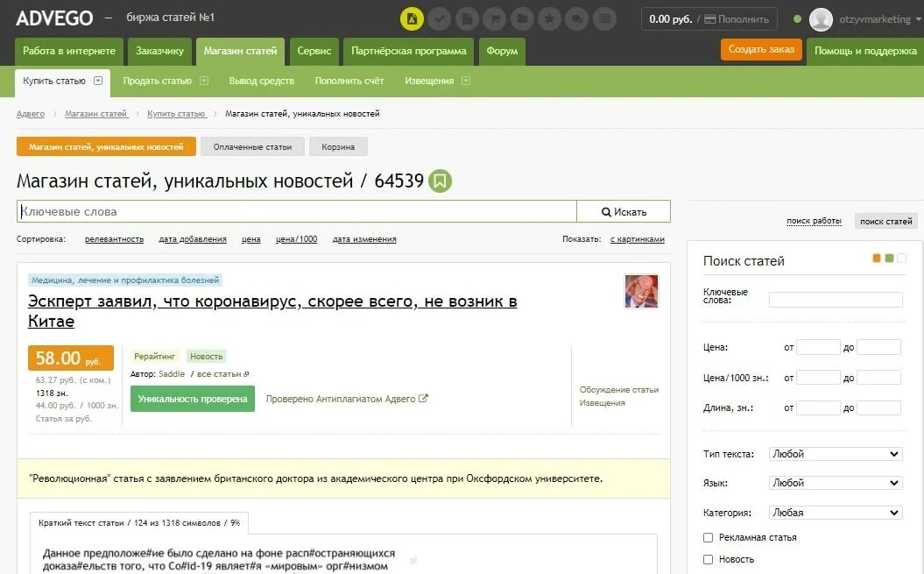Click 'Магазин статей, уникальных новостей' orange button
Image resolution: width=924 pixels, height=574 pixels.
pos(106,147)
